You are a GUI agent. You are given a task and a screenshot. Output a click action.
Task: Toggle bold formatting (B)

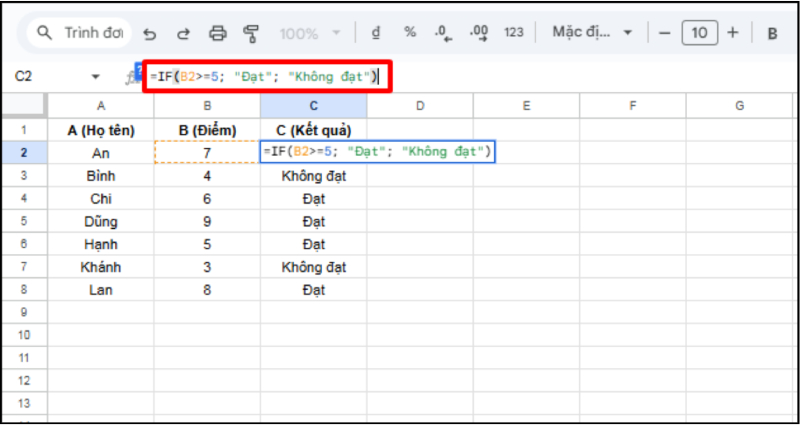pos(772,33)
